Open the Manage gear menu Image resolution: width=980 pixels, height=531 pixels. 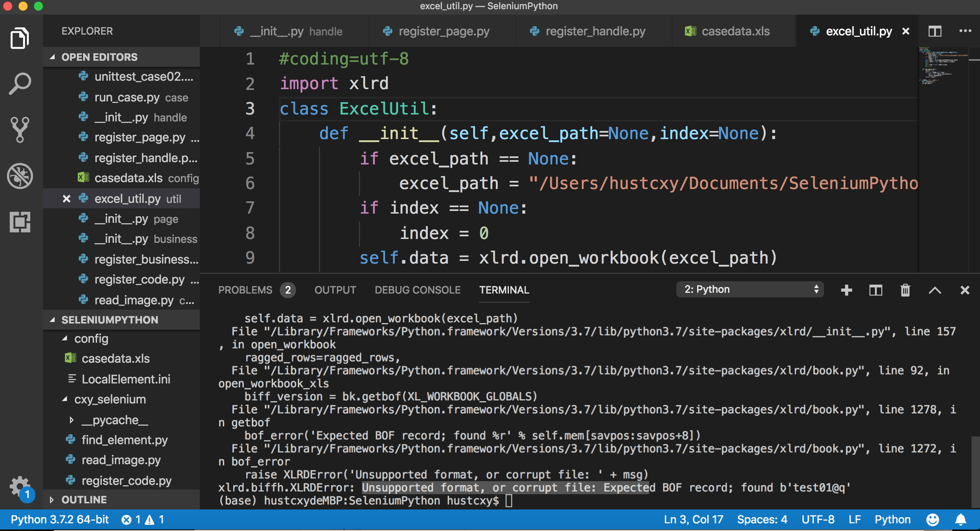[x=20, y=487]
